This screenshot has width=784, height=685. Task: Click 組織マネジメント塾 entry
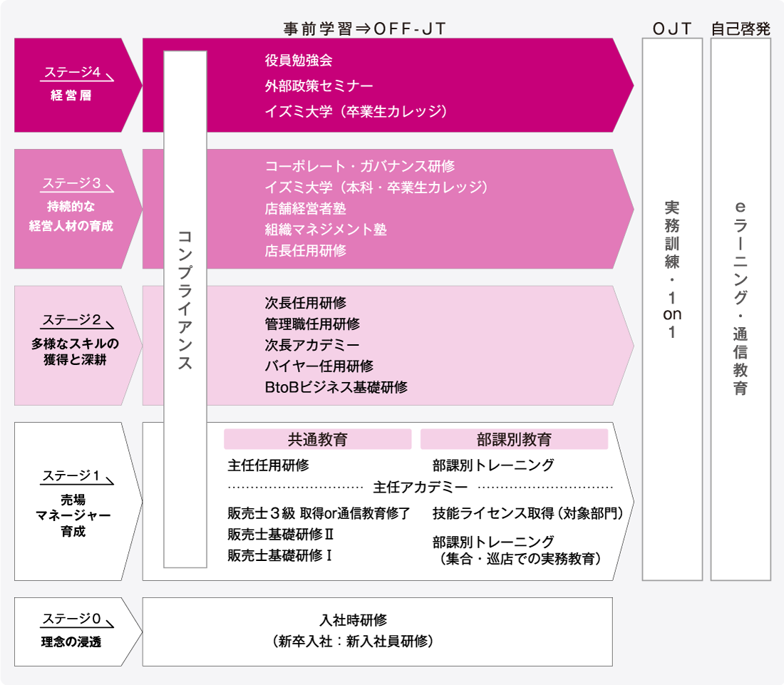coord(326,230)
